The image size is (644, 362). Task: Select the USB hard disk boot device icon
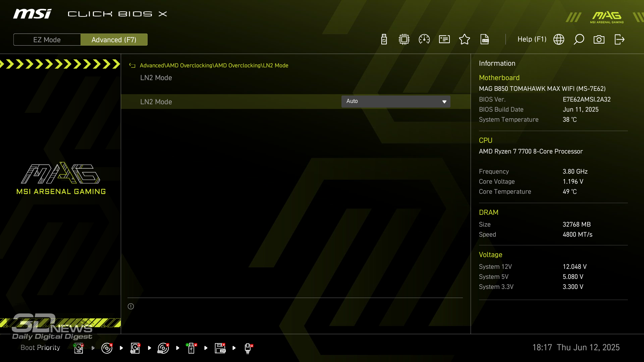pos(135,348)
